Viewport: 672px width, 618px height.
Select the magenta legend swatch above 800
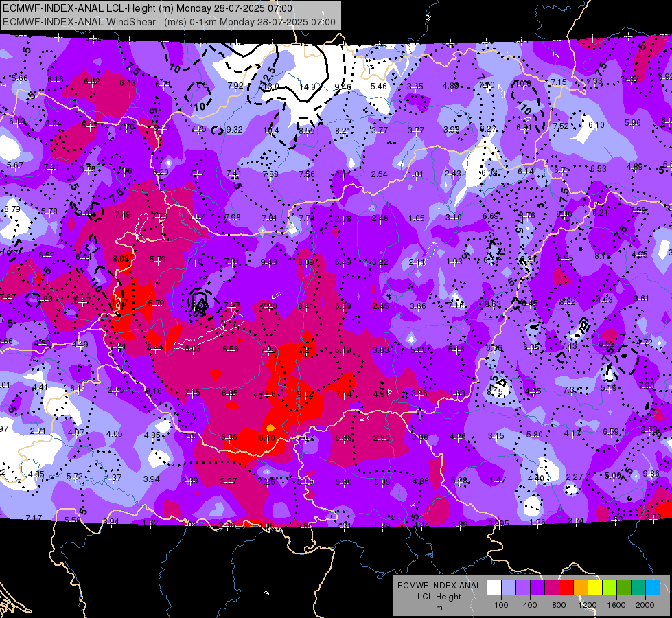click(x=552, y=588)
